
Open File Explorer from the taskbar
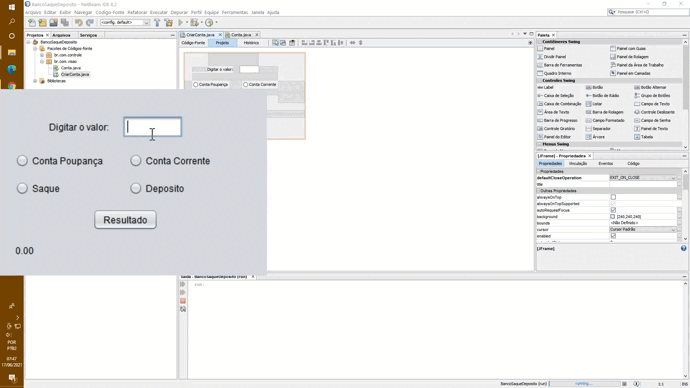click(12, 53)
